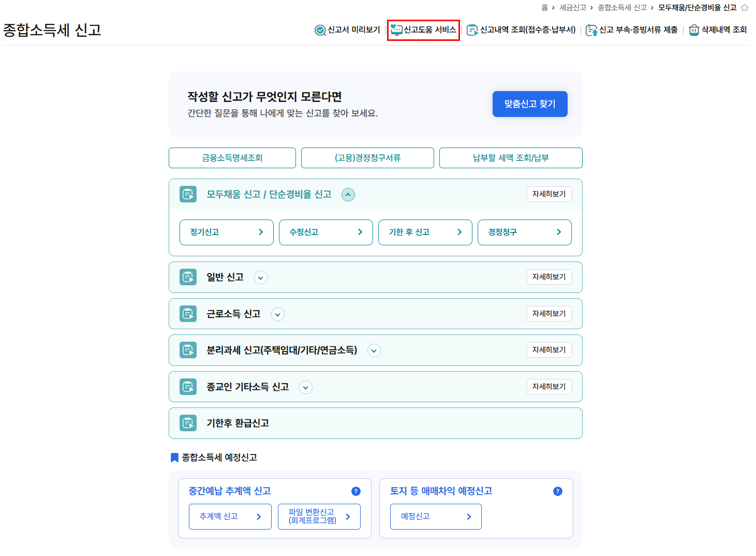Click the 기한후 환급신고 document icon
756x556 pixels.
[x=188, y=423]
